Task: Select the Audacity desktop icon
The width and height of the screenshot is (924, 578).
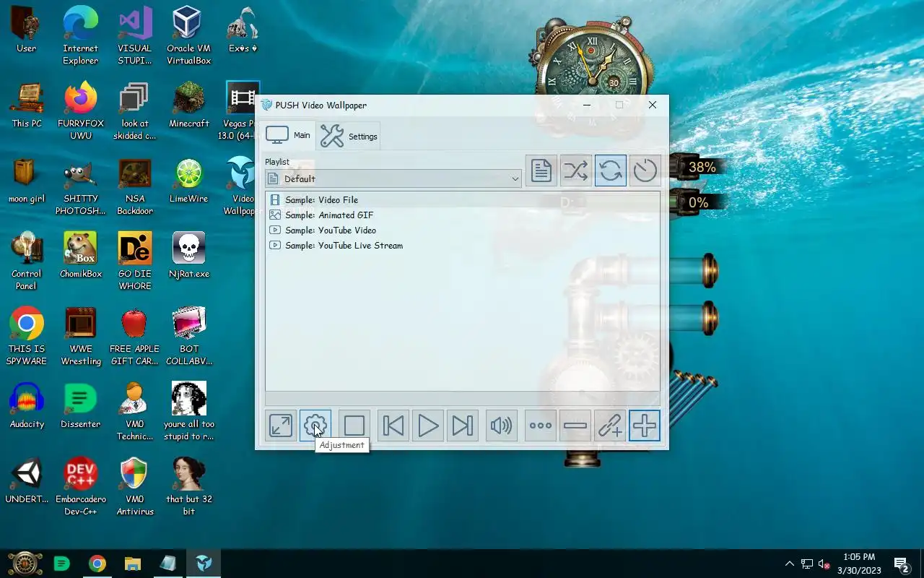Action: pos(27,406)
